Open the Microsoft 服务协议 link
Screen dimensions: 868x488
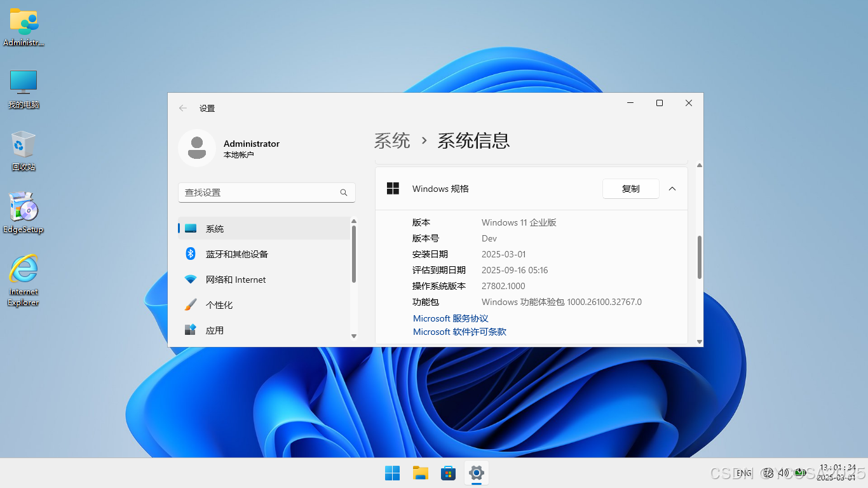click(451, 318)
